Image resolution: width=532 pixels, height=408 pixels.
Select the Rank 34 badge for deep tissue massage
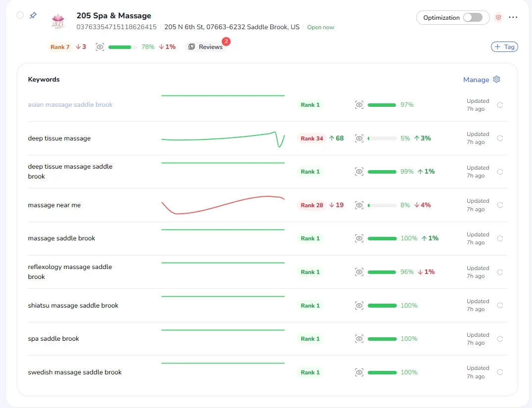pos(311,138)
